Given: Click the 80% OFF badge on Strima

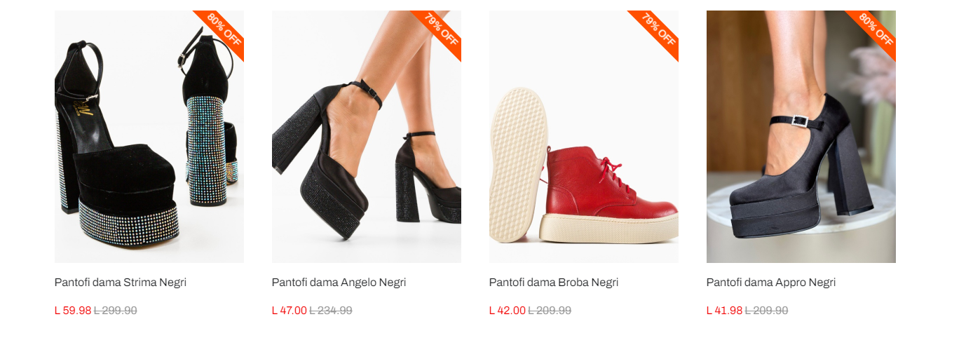Looking at the screenshot, I should click(224, 28).
